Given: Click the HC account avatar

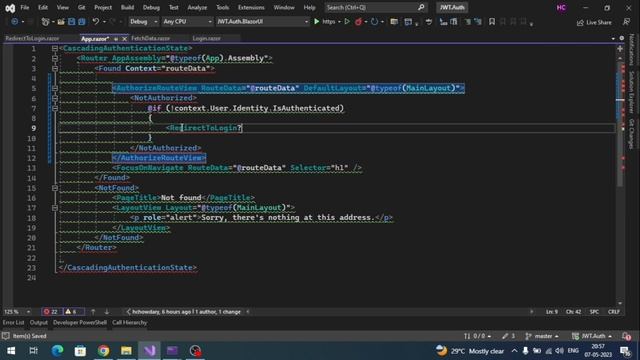Looking at the screenshot, I should (561, 7).
